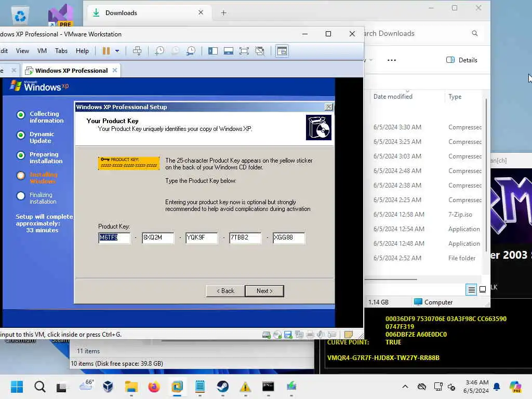
Task: Click the console view icon in VMware toolbar
Action: click(x=282, y=51)
